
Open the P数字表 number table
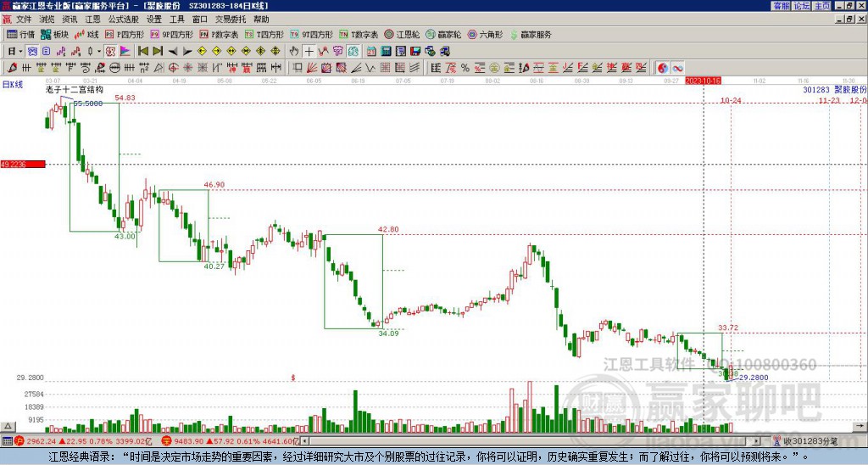click(x=219, y=34)
